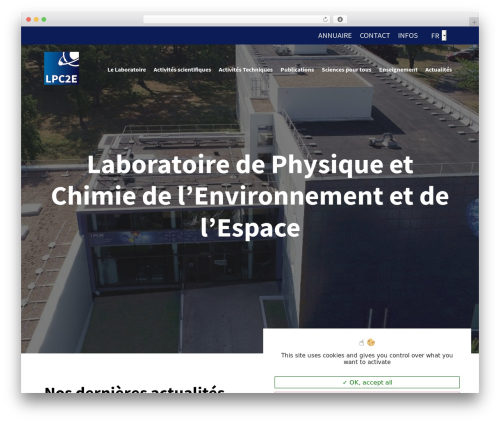Reload the page with the refresh icon
The width and height of the screenshot is (500, 423).
coord(325,20)
